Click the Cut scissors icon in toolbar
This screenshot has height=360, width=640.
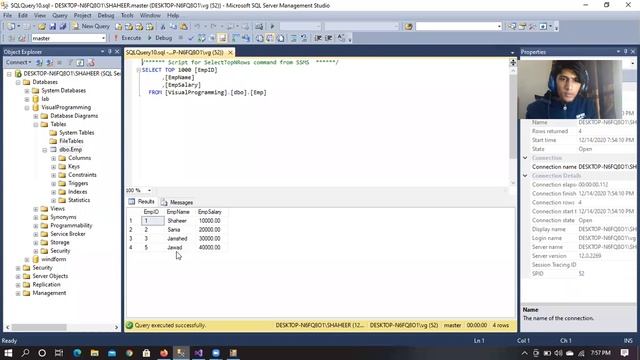click(x=162, y=27)
